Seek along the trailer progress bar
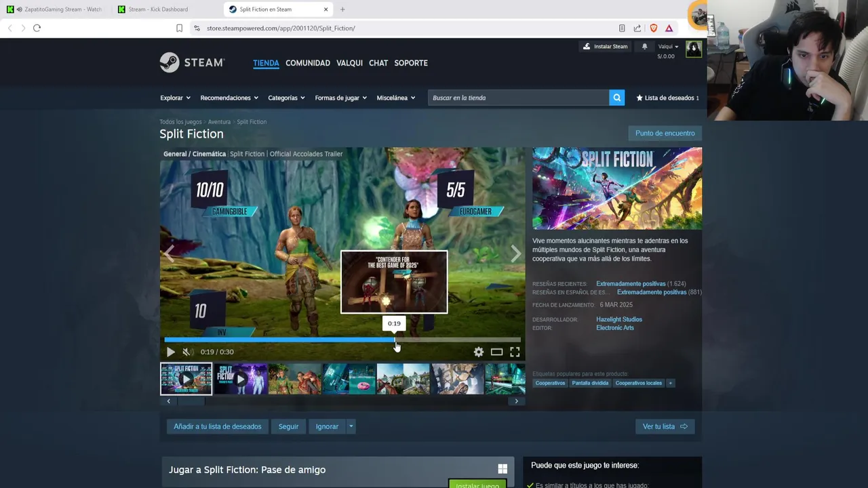The height and width of the screenshot is (488, 868). click(342, 340)
